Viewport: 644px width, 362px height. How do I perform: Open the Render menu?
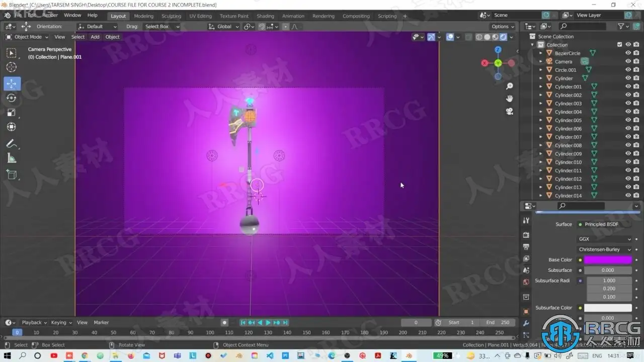[50, 16]
